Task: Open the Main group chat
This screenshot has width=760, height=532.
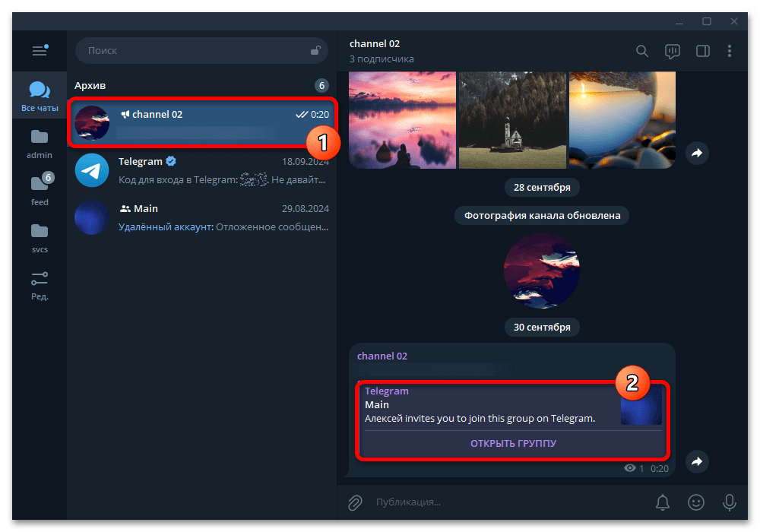Action: [x=201, y=217]
